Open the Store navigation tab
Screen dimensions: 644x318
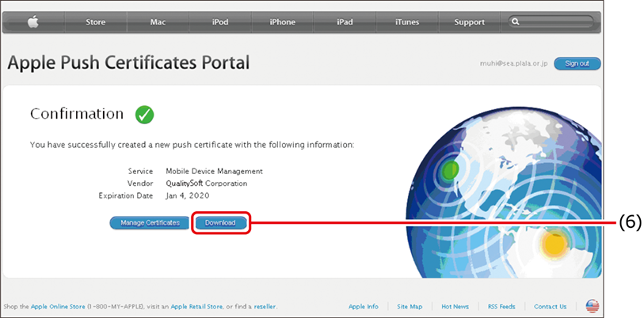95,22
